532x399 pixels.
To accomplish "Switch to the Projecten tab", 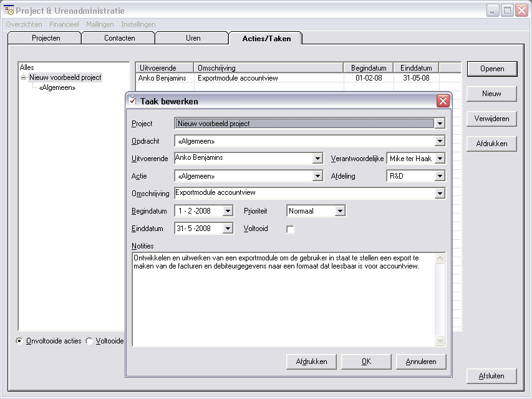I will point(46,38).
